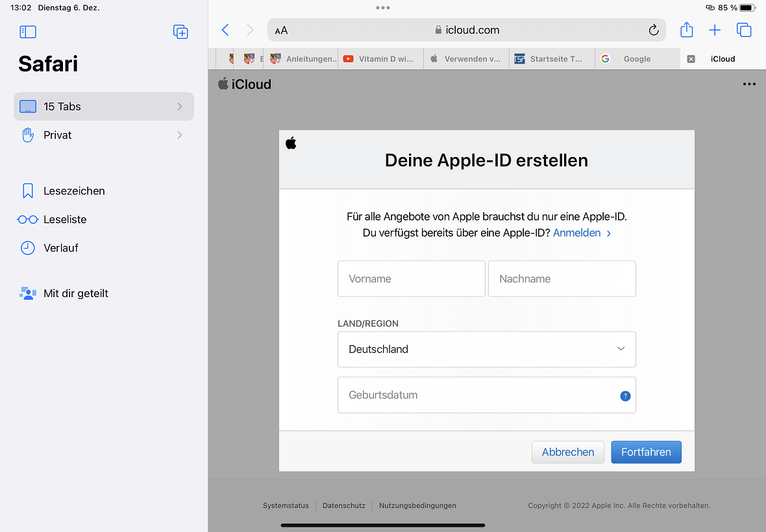
Task: Click the Dienstag 6. Dez. date text
Action: (69, 8)
